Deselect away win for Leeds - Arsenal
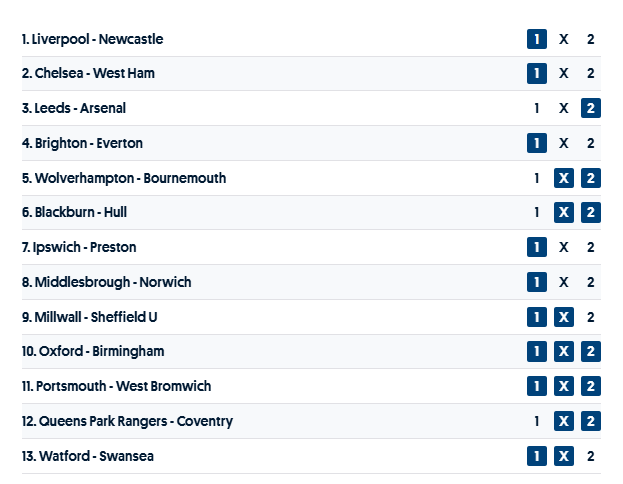 point(591,108)
